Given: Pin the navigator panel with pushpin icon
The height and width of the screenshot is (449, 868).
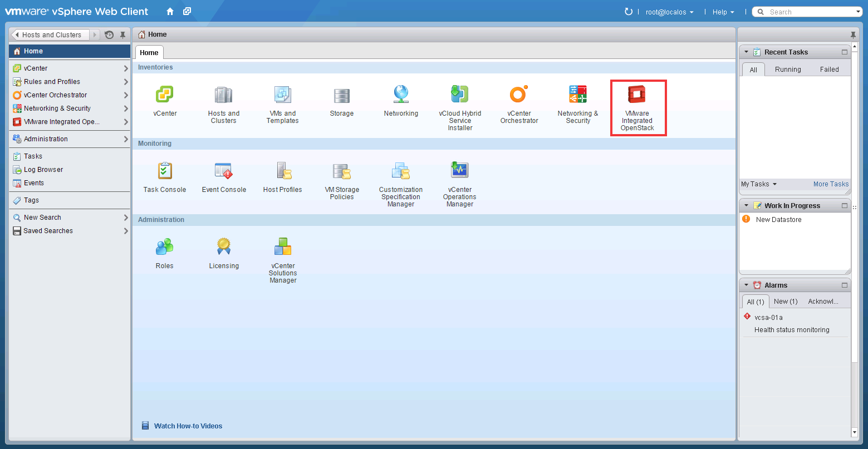Looking at the screenshot, I should pyautogui.click(x=123, y=35).
